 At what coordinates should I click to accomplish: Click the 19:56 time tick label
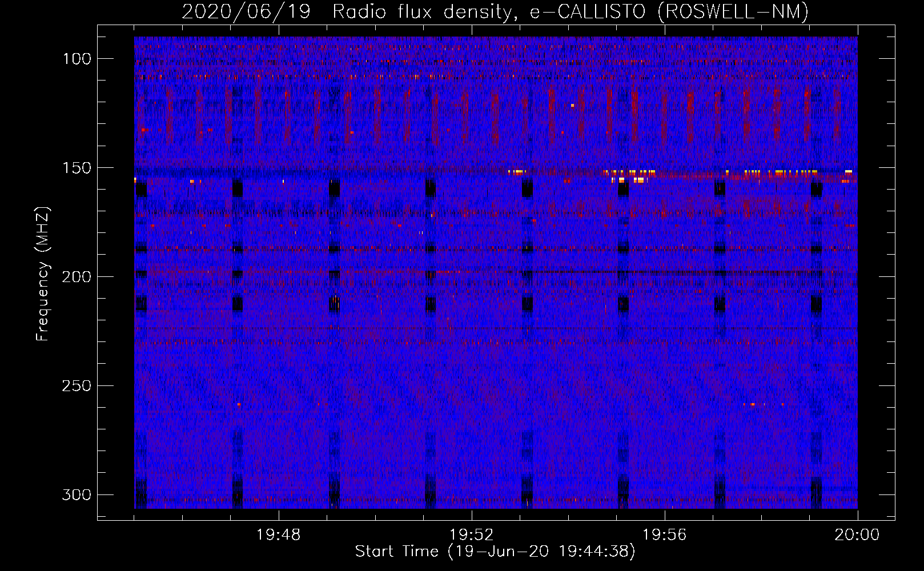(665, 535)
